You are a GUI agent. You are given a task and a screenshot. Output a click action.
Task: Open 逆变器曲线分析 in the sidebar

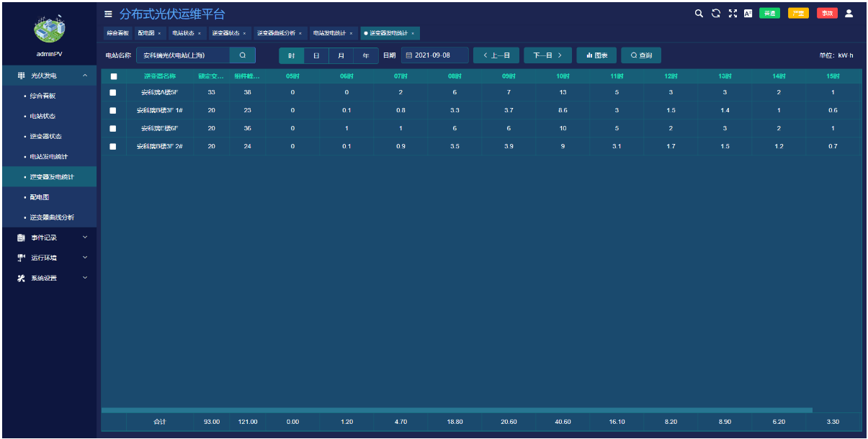pyautogui.click(x=52, y=217)
